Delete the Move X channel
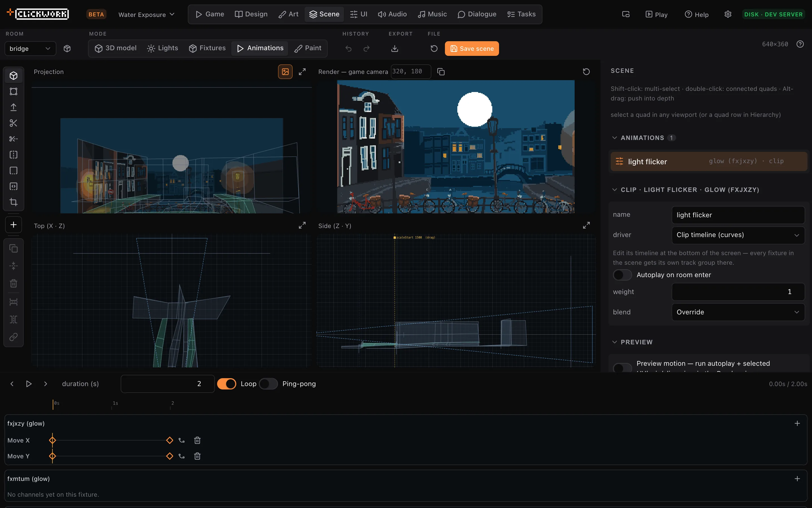 (197, 440)
